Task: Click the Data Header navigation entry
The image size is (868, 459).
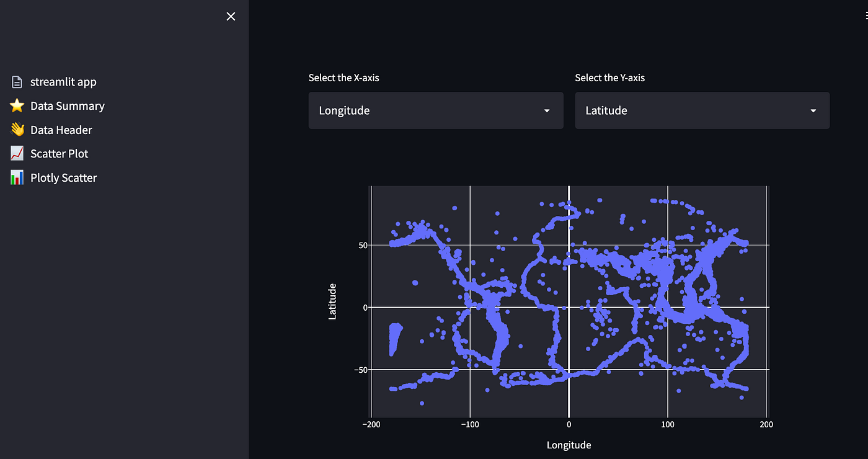Action: coord(61,130)
